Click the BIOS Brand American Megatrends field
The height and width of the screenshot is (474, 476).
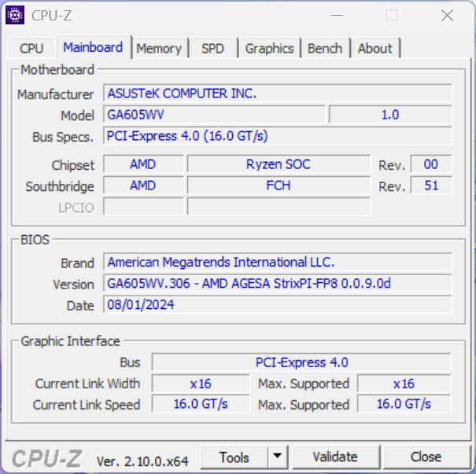pyautogui.click(x=278, y=263)
